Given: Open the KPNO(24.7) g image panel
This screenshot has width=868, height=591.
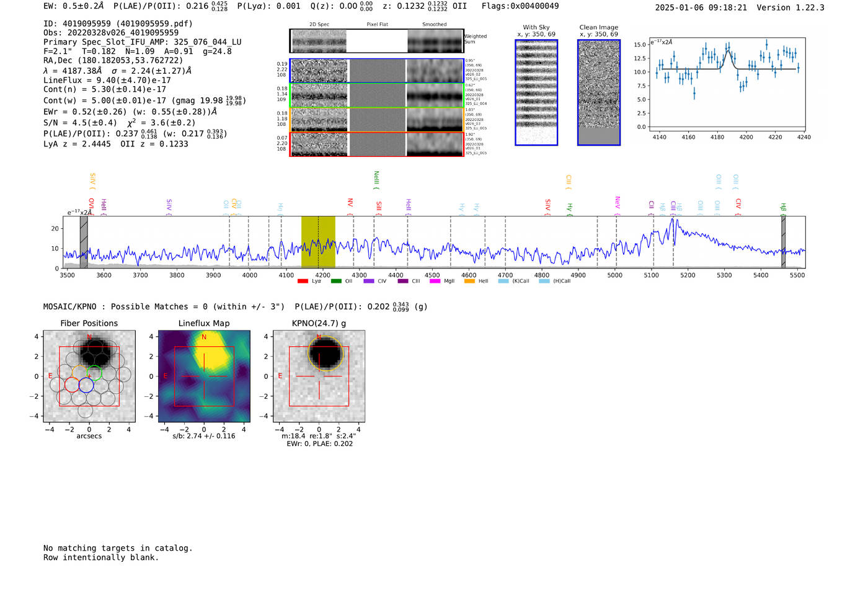Looking at the screenshot, I should click(319, 376).
